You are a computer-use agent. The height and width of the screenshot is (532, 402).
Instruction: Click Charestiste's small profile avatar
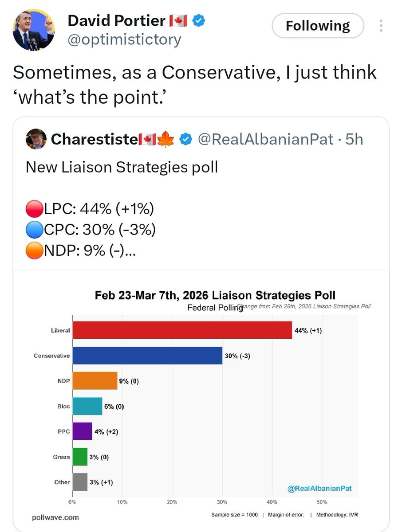point(35,139)
